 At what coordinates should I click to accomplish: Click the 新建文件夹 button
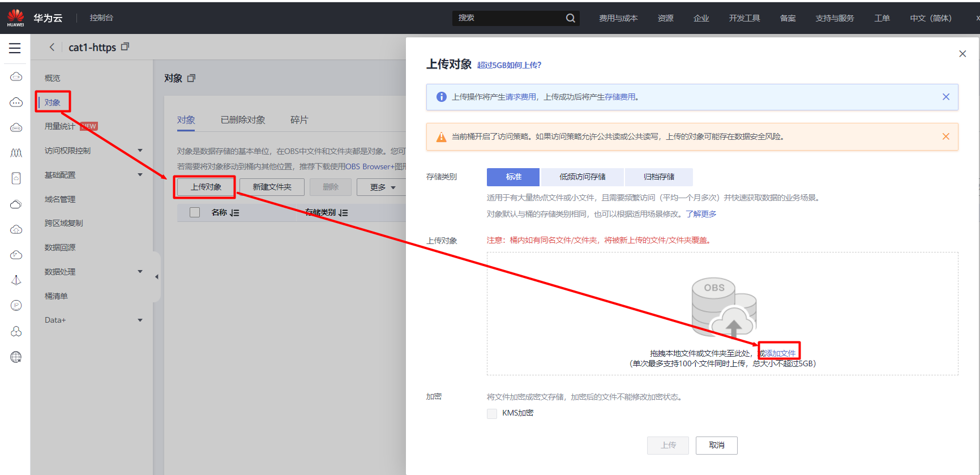tap(272, 187)
